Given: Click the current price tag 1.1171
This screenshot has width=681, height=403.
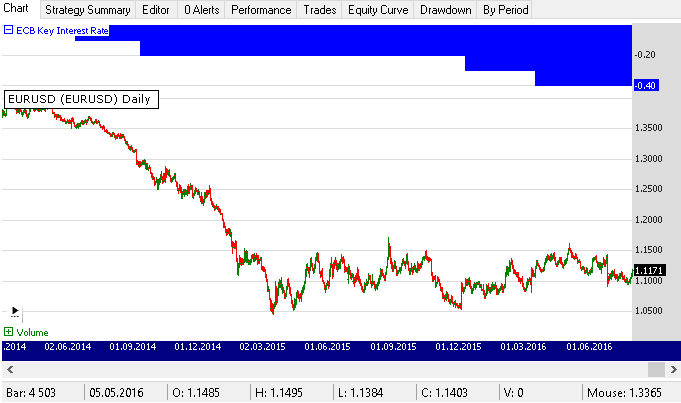Looking at the screenshot, I should (646, 271).
